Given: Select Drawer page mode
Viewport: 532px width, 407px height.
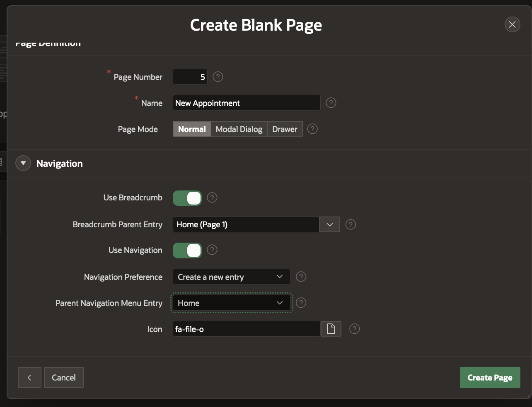Looking at the screenshot, I should pyautogui.click(x=285, y=129).
